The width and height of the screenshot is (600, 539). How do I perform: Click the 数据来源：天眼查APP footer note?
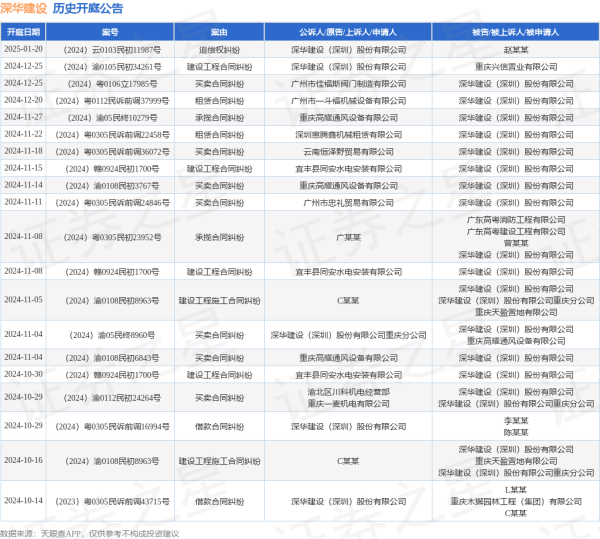[89, 534]
